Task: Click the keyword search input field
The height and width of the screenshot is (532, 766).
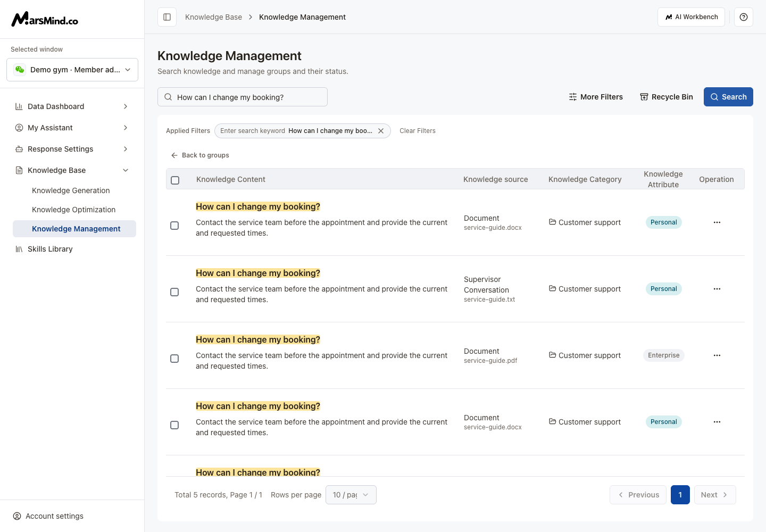Action: tap(243, 97)
